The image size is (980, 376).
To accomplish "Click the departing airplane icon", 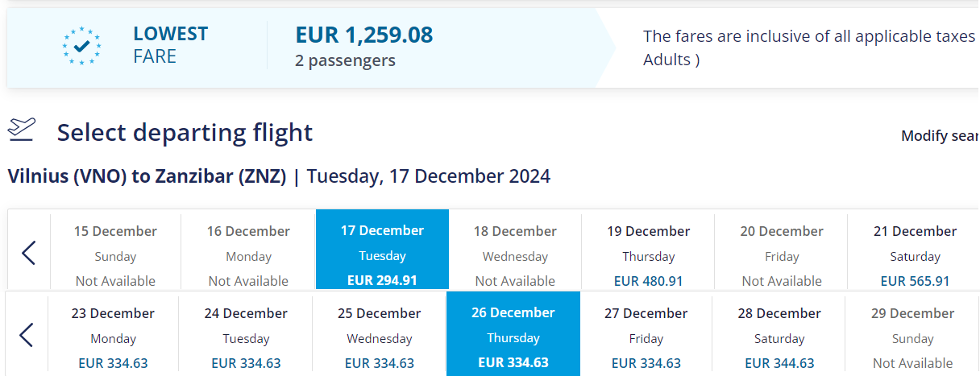I will [22, 130].
